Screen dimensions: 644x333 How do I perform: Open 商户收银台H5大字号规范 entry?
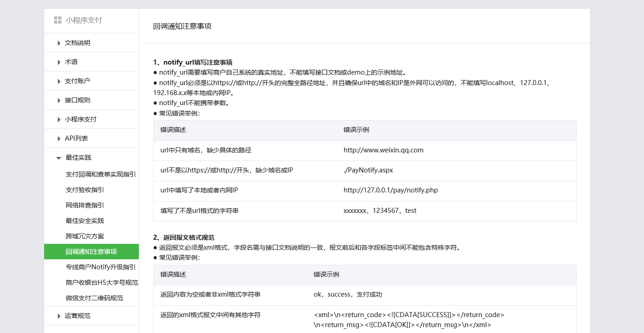point(101,283)
